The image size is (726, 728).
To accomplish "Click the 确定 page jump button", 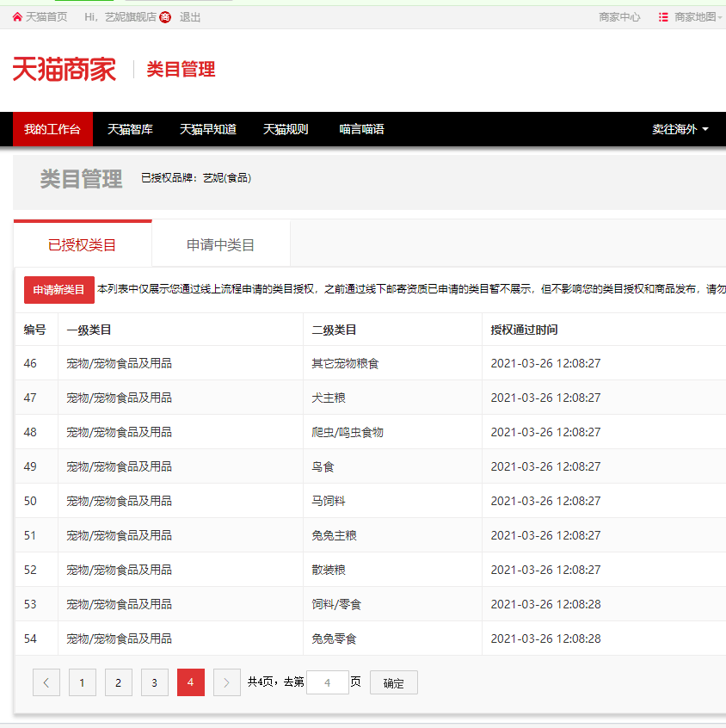I will click(x=394, y=682).
